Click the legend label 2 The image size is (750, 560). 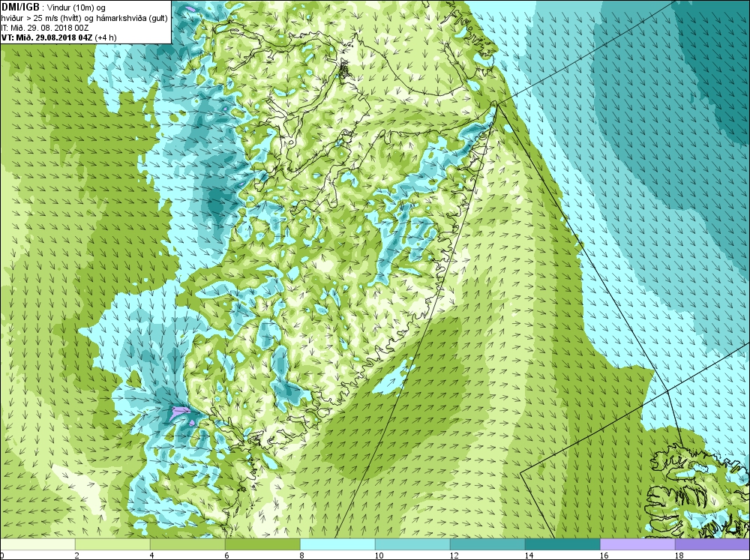pyautogui.click(x=78, y=556)
